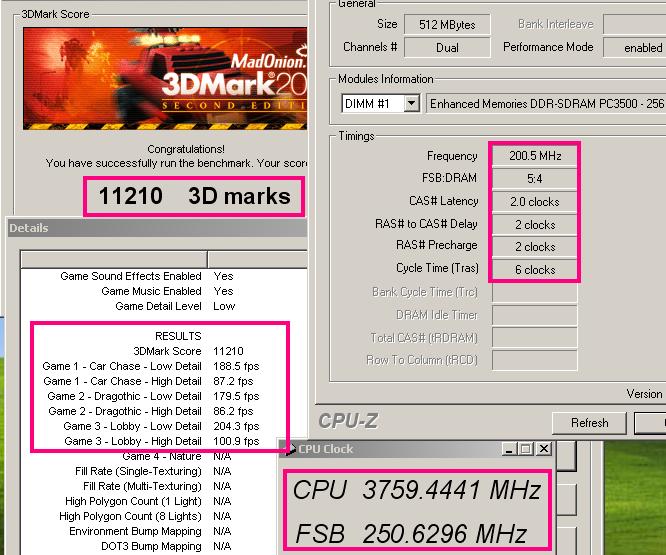Click the FSB 250.6296 MHz readout

click(411, 533)
